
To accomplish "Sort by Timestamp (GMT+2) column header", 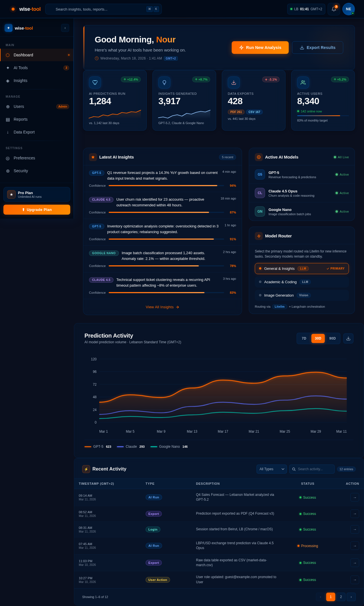I will click(96, 484).
